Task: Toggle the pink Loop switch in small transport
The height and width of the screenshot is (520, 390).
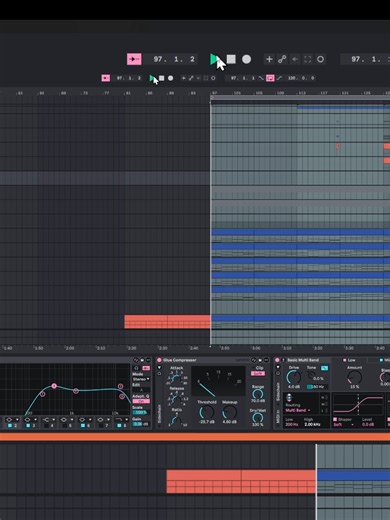Action: (270, 78)
